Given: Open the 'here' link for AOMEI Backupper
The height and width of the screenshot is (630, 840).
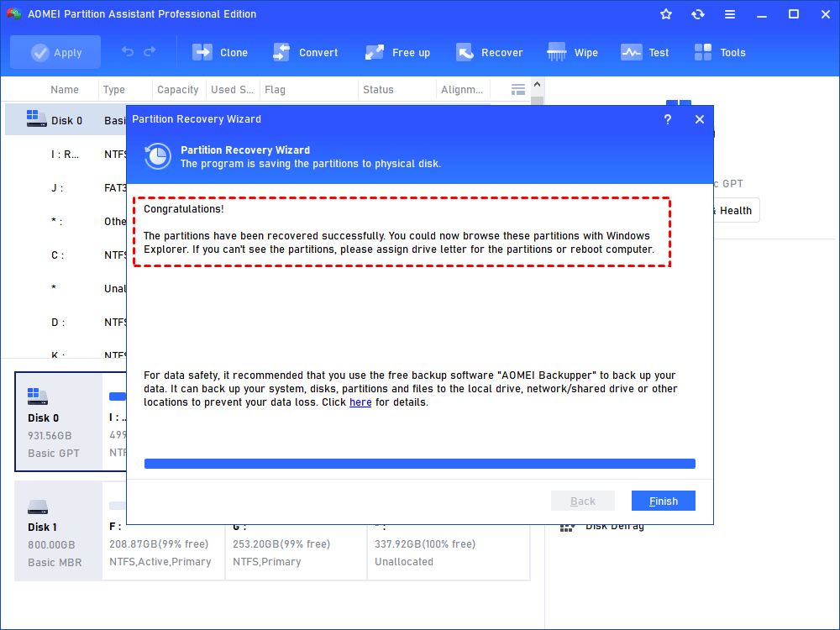Looking at the screenshot, I should [x=360, y=402].
